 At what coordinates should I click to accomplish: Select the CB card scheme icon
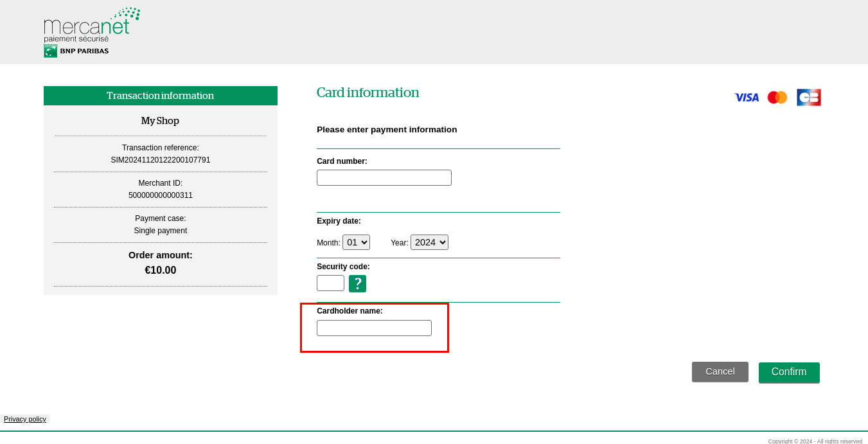808,97
